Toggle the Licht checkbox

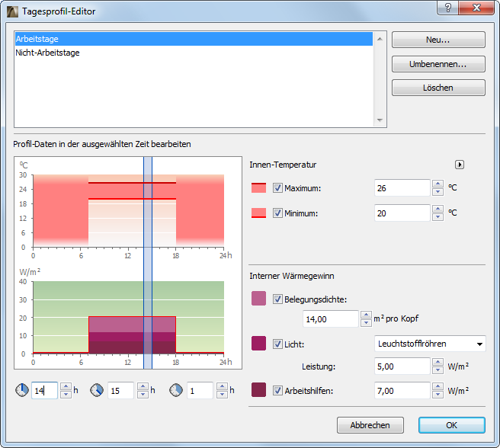pos(277,344)
